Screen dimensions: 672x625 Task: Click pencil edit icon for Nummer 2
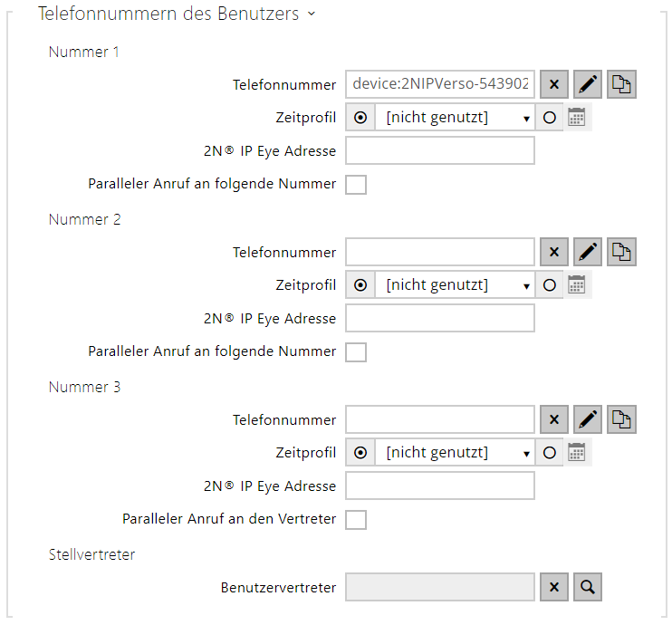coord(588,252)
